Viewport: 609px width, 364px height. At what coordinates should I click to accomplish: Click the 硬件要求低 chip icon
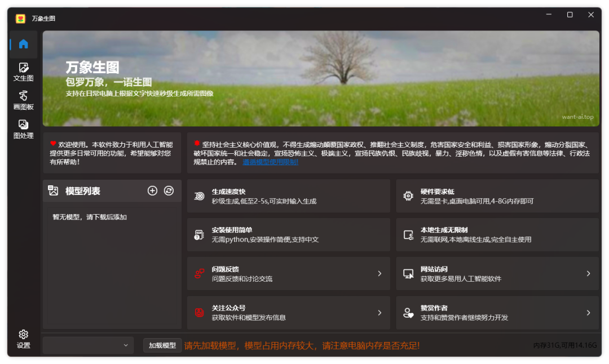408,196
